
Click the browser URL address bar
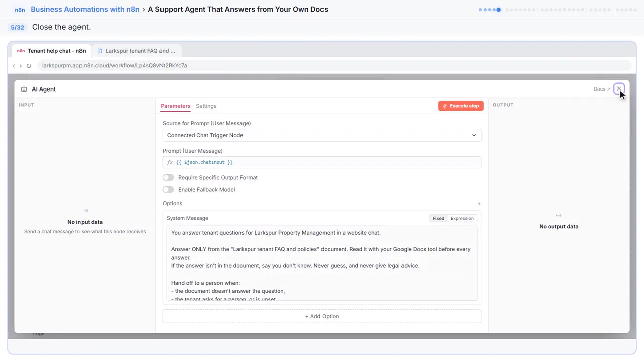tap(334, 66)
